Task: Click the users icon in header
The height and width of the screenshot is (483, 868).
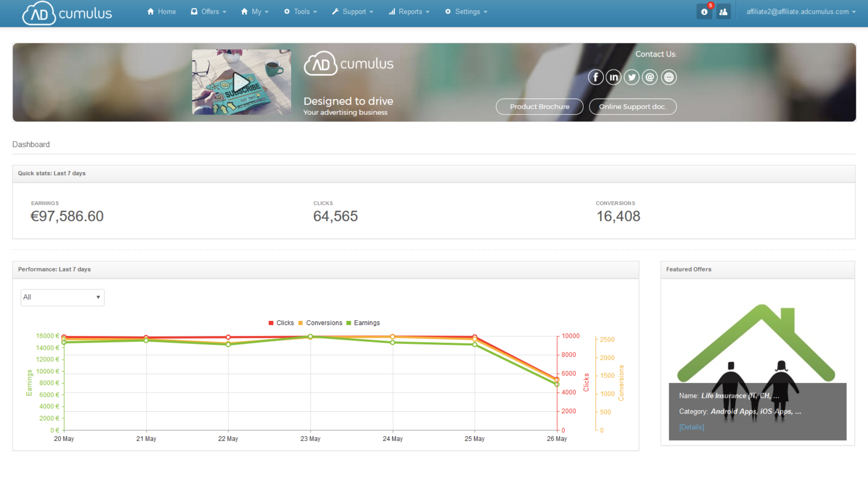Action: (x=723, y=12)
